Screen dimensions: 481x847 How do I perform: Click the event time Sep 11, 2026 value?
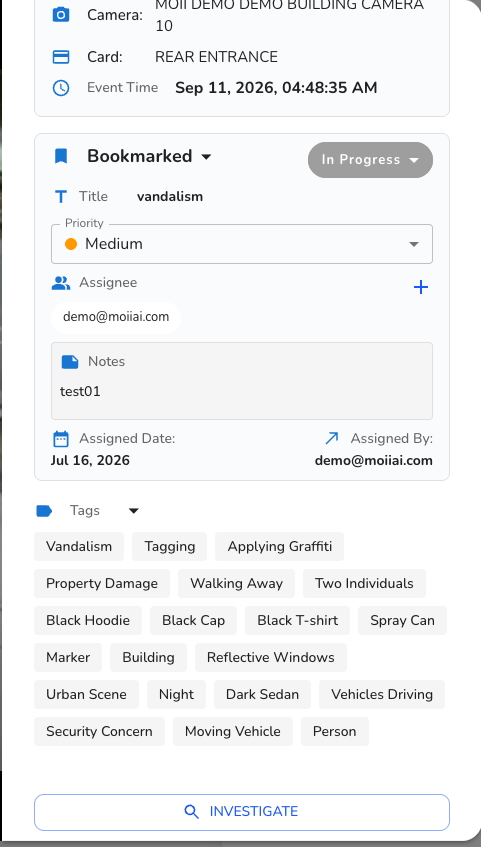pyautogui.click(x=276, y=88)
